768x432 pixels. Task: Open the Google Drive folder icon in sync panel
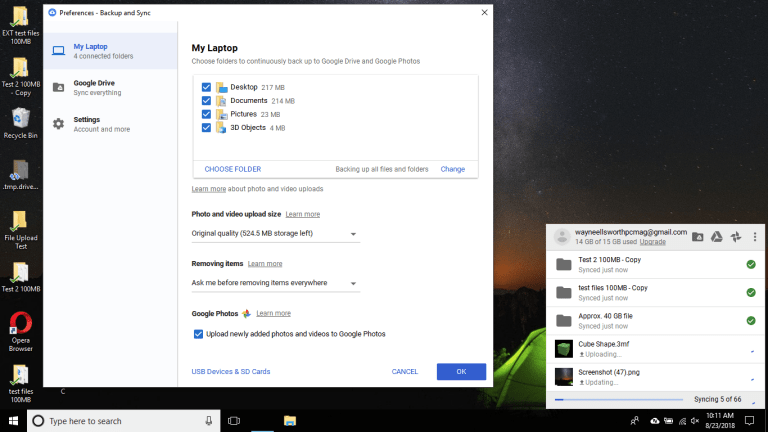(697, 237)
